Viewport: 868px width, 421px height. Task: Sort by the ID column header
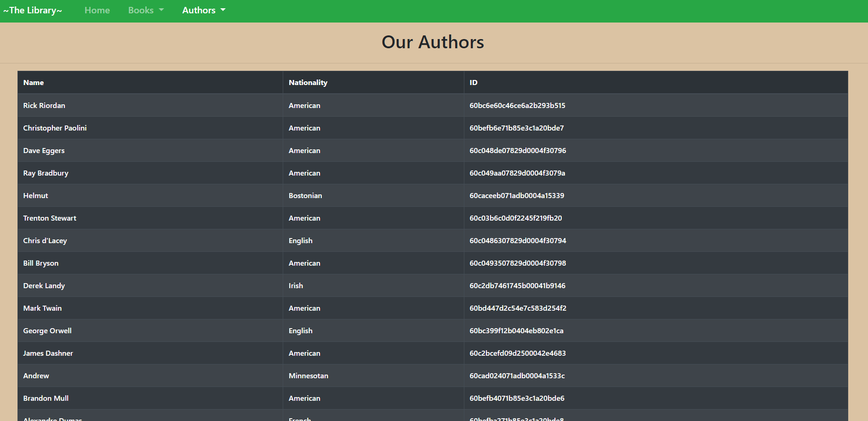474,82
